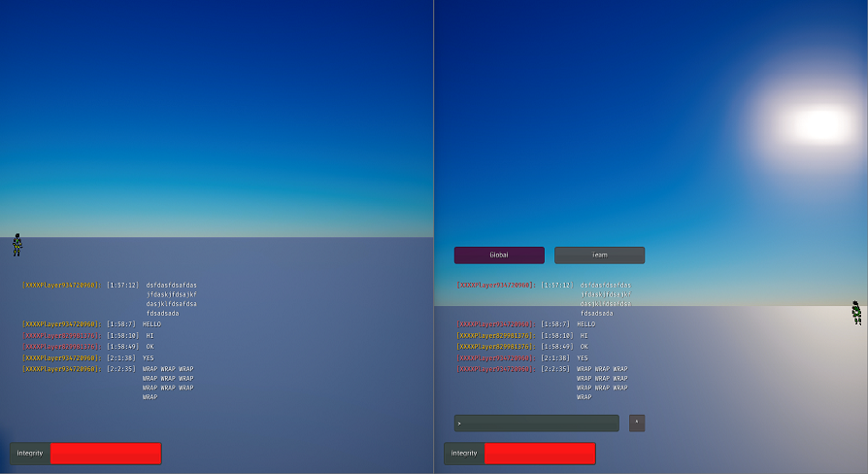The height and width of the screenshot is (474, 868).
Task: Click timestamp [1:57:12] in the right view
Action: pyautogui.click(x=557, y=286)
